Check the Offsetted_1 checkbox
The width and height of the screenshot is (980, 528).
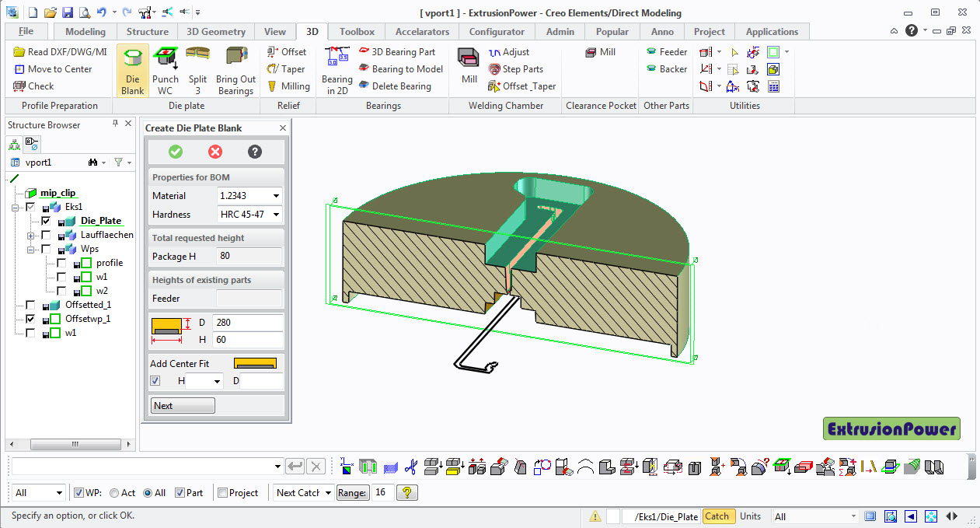tap(30, 305)
